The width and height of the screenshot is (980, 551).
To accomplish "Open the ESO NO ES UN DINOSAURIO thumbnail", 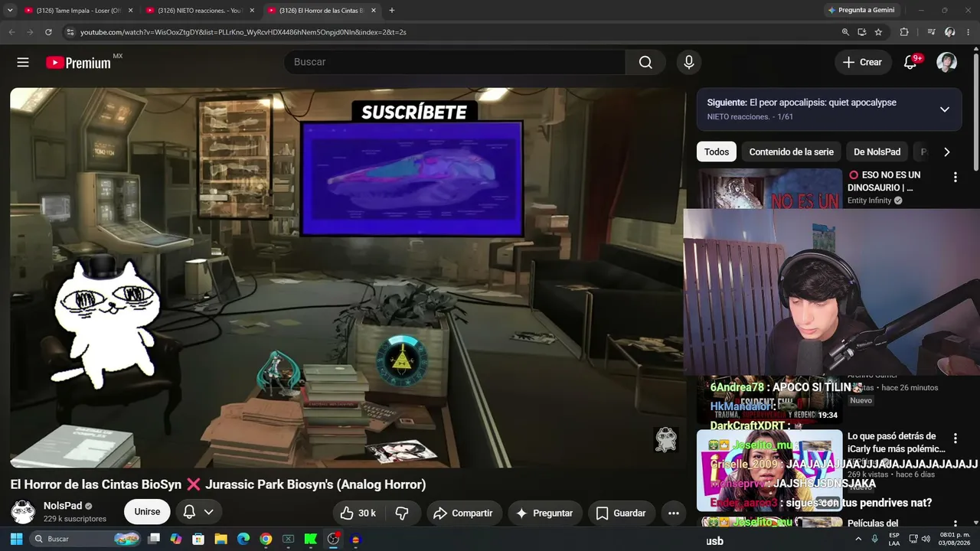I will [x=769, y=188].
